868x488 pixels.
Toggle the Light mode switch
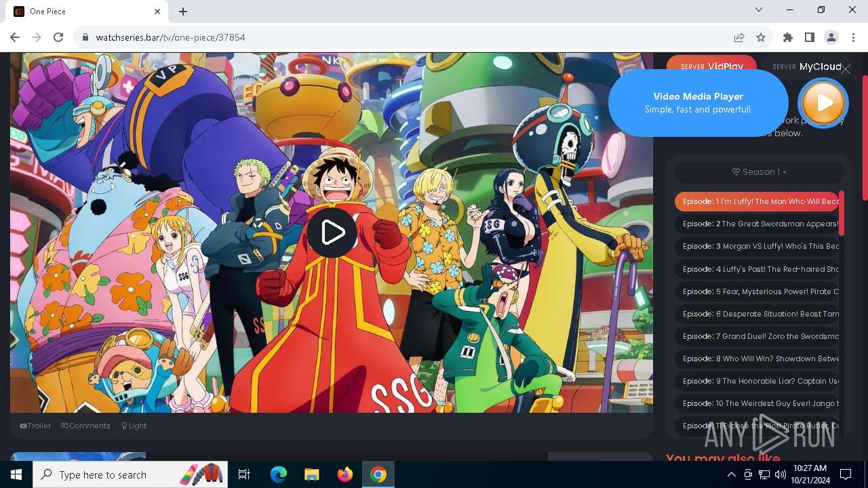coord(134,426)
